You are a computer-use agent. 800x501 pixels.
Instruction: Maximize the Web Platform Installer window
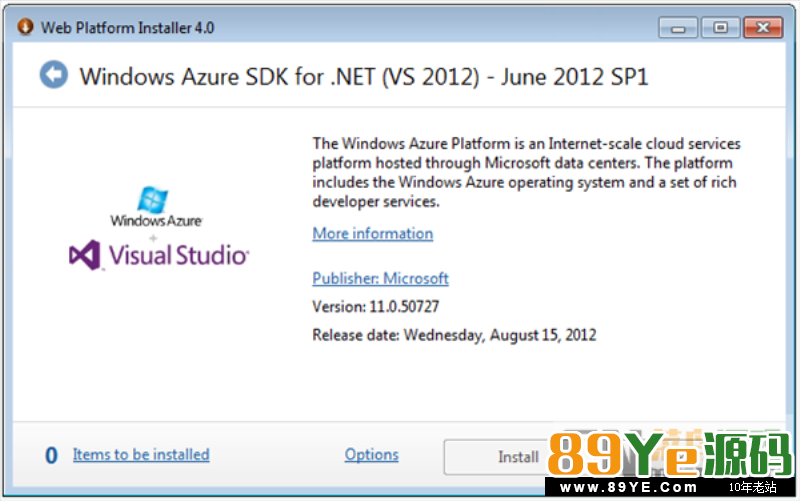(720, 28)
